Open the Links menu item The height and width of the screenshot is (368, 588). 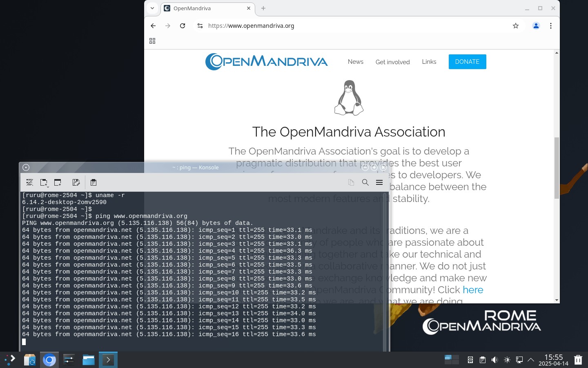point(429,62)
